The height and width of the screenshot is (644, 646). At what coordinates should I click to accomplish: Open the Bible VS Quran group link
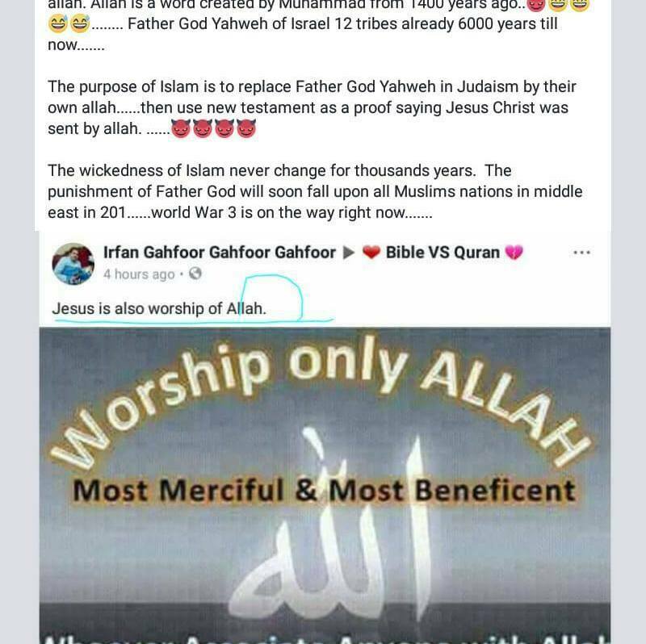[443, 253]
